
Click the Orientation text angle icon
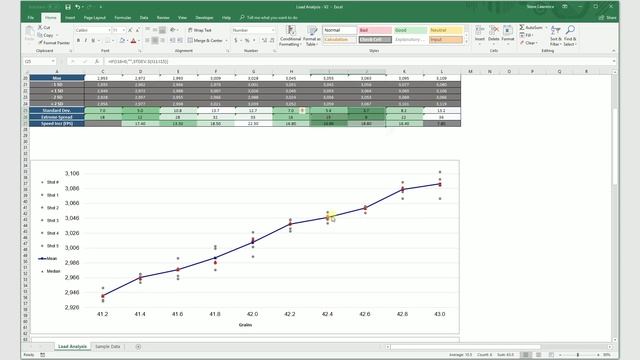tap(173, 30)
